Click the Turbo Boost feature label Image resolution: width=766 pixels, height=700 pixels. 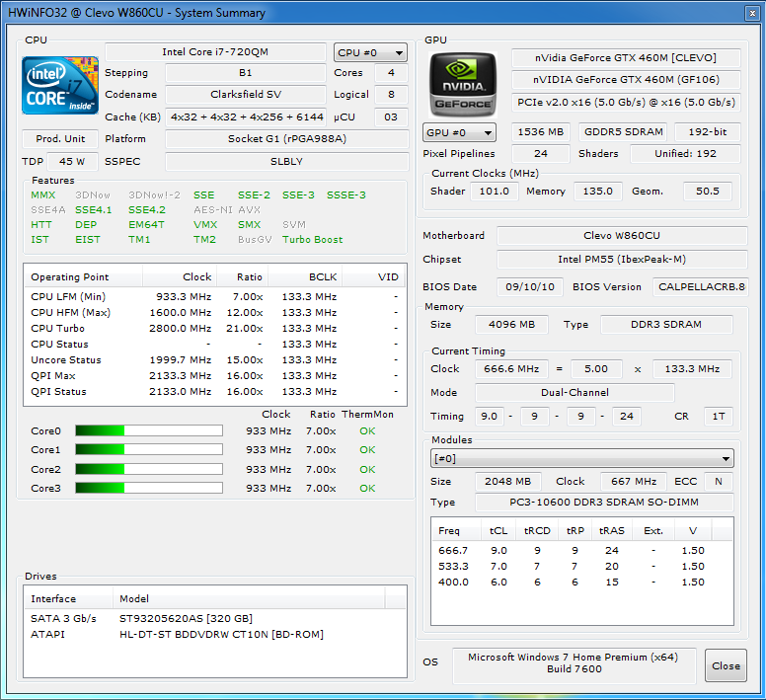[313, 239]
